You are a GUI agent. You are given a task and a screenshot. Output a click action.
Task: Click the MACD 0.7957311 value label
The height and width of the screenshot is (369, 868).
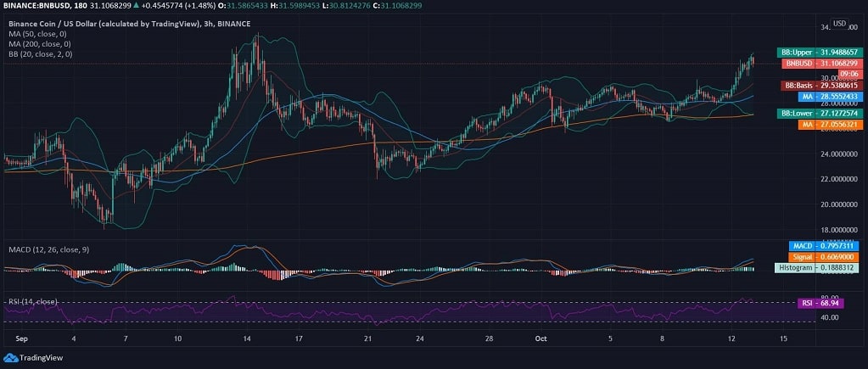tap(825, 246)
